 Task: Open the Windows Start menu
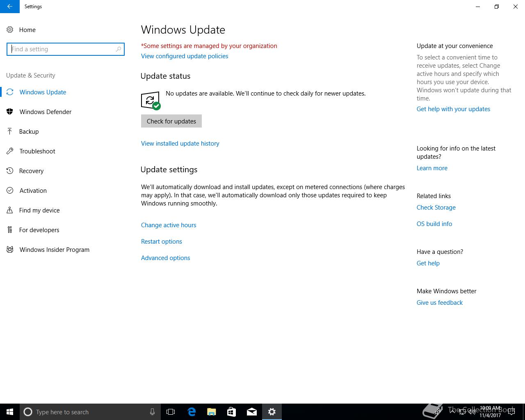[10, 412]
